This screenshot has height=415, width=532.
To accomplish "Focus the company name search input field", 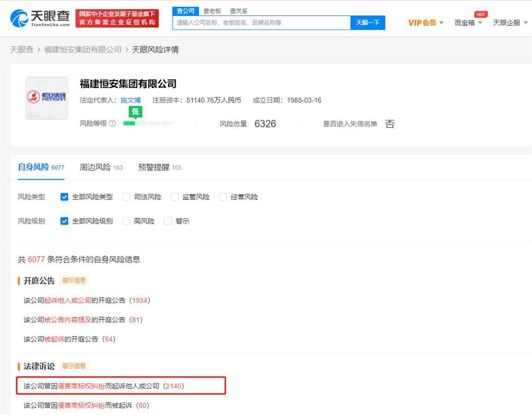I will pyautogui.click(x=262, y=23).
